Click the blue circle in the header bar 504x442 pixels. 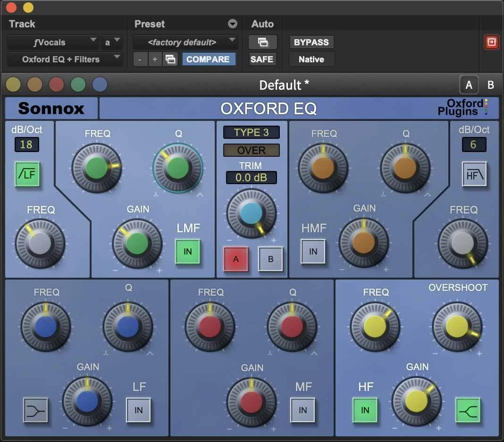100,85
